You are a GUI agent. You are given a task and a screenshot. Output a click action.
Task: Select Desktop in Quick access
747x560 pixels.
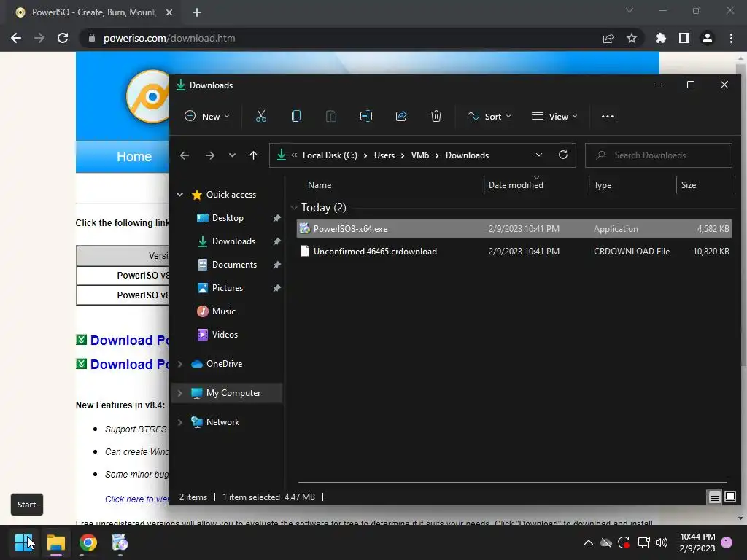pos(228,217)
